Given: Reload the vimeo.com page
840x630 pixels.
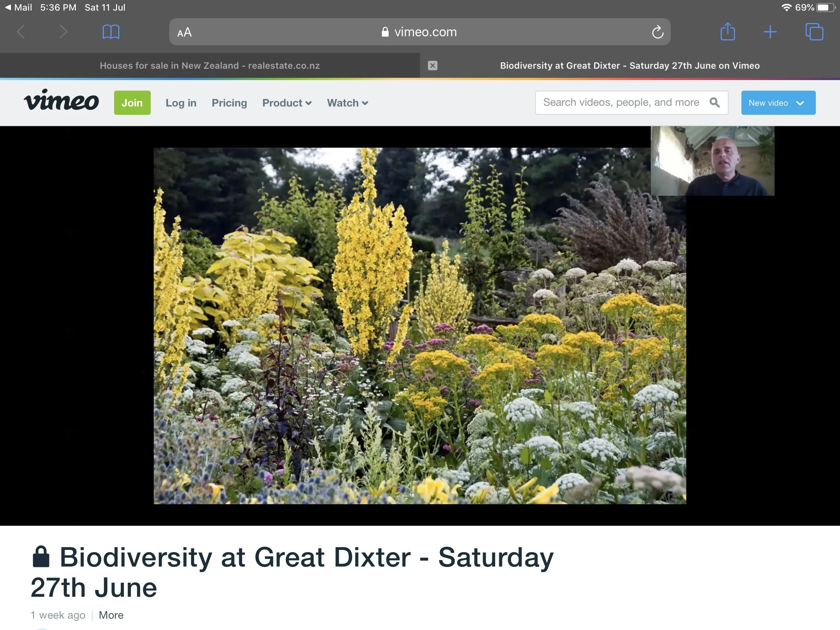Looking at the screenshot, I should coord(657,32).
